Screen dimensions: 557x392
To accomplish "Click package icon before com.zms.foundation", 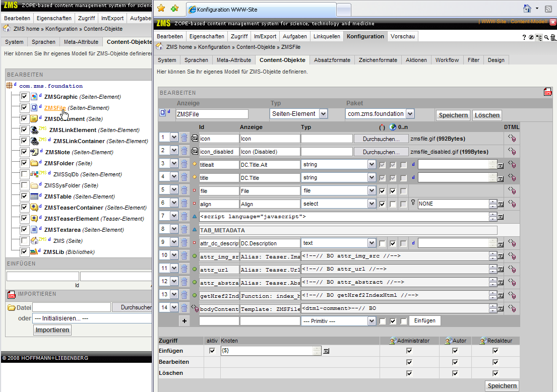I will coord(10,85).
